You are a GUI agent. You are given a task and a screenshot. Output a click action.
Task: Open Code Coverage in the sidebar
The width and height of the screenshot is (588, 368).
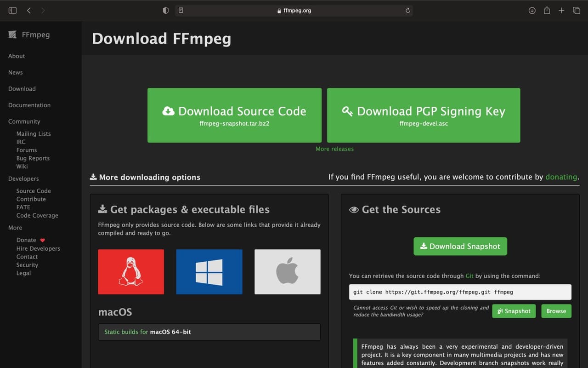pyautogui.click(x=37, y=215)
